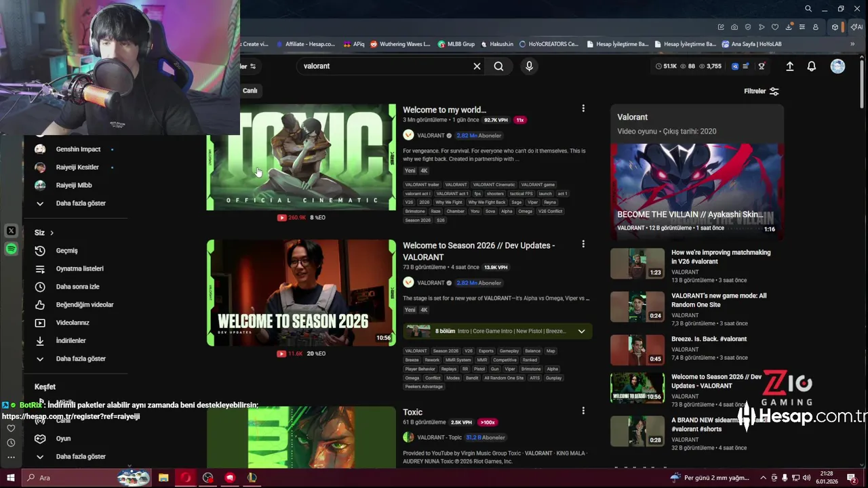Click the 'VALORANT trailer' tag

(x=422, y=184)
